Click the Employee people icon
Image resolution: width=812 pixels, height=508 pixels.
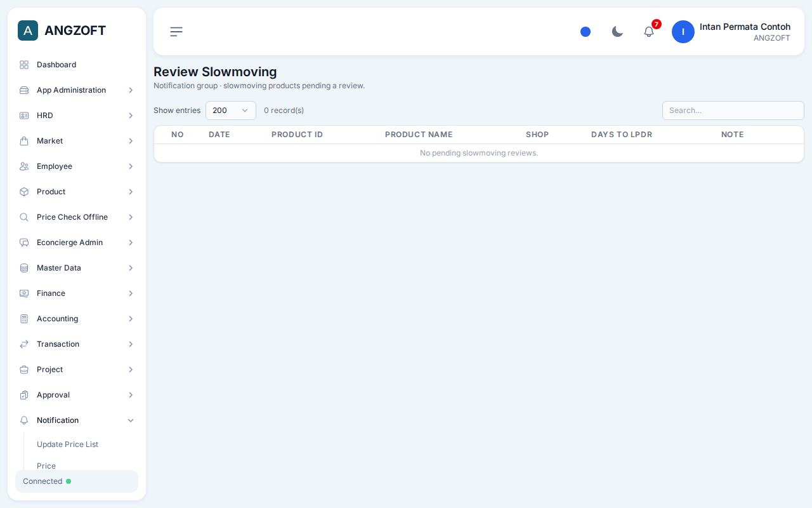24,166
